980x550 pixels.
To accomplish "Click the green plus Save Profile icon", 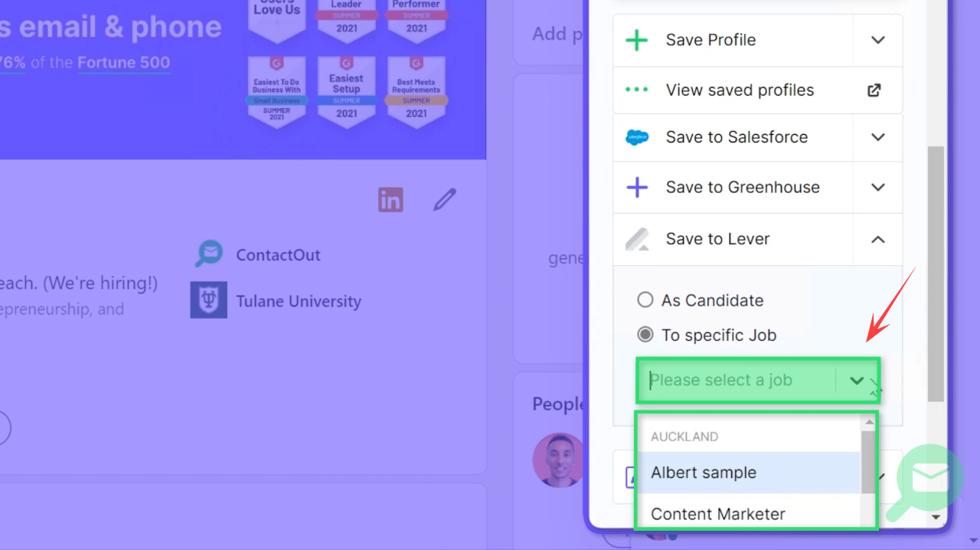I will tap(637, 40).
